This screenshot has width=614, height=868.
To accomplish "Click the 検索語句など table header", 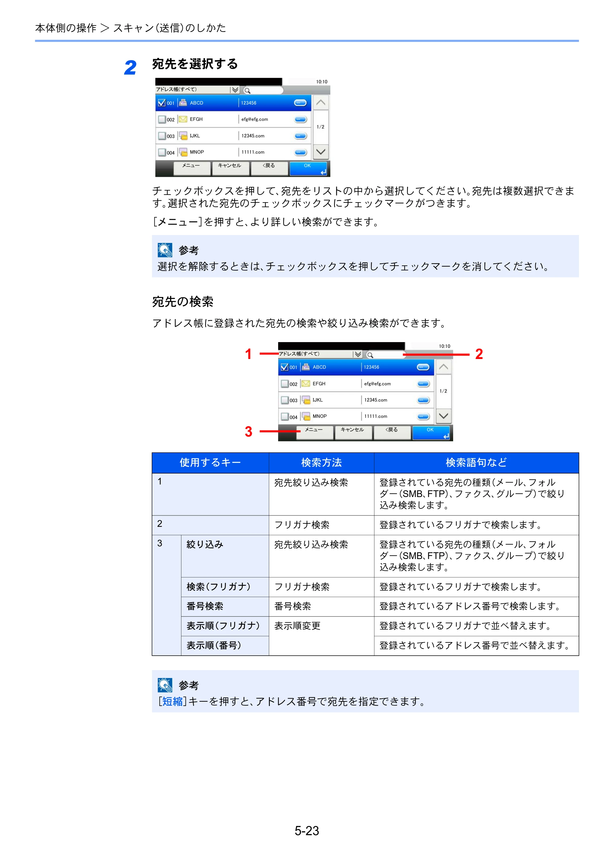I will pos(476,463).
